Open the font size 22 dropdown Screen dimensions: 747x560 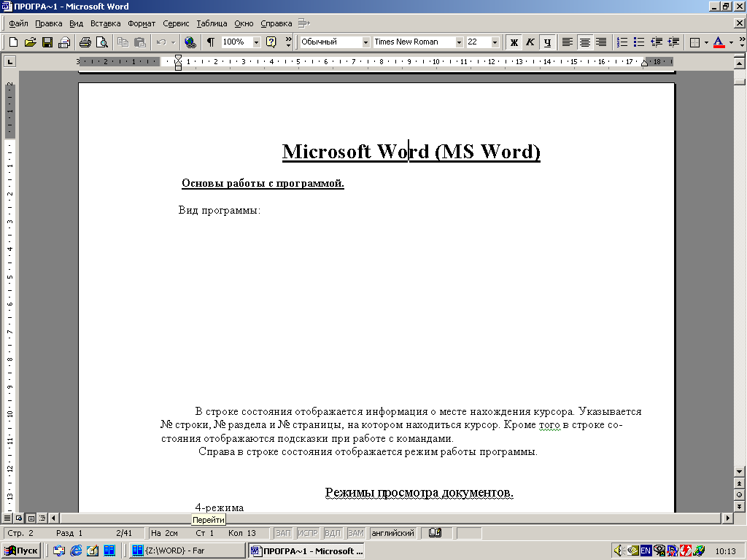pos(495,42)
